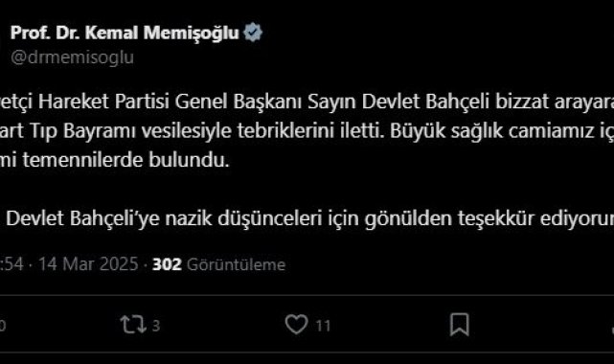Image resolution: width=614 pixels, height=364 pixels.
Task: Click the 14 Mar 2025 date link
Action: pyautogui.click(x=88, y=264)
